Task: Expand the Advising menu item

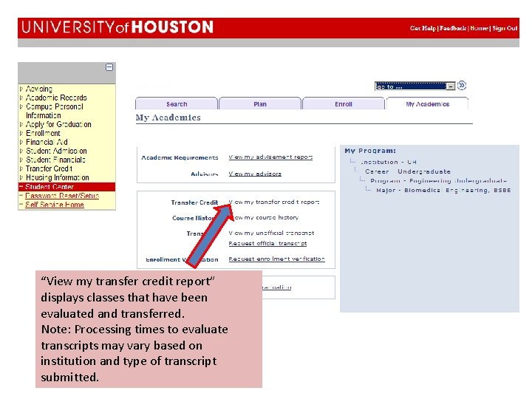Action: (x=39, y=89)
